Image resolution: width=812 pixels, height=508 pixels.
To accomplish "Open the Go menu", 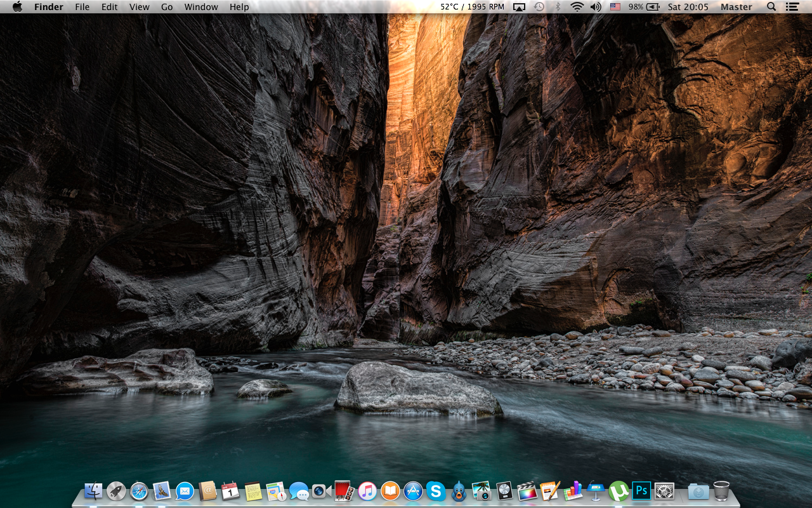I will [x=167, y=7].
